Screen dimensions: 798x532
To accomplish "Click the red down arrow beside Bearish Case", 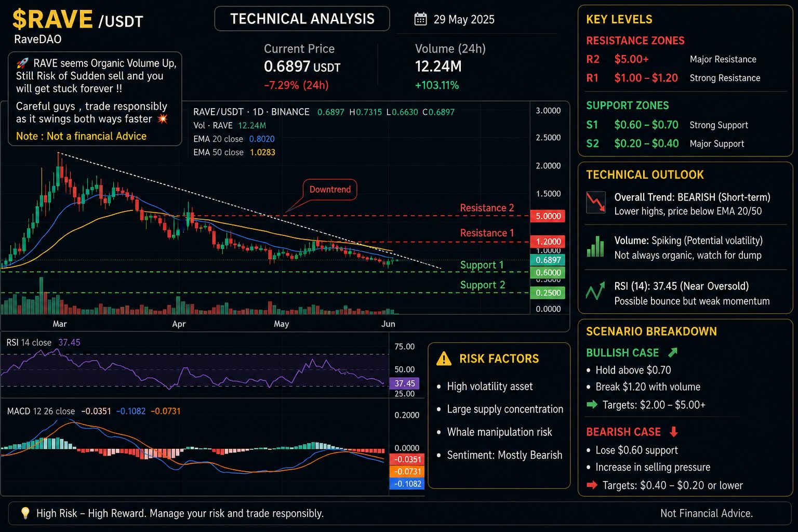I will pyautogui.click(x=674, y=432).
